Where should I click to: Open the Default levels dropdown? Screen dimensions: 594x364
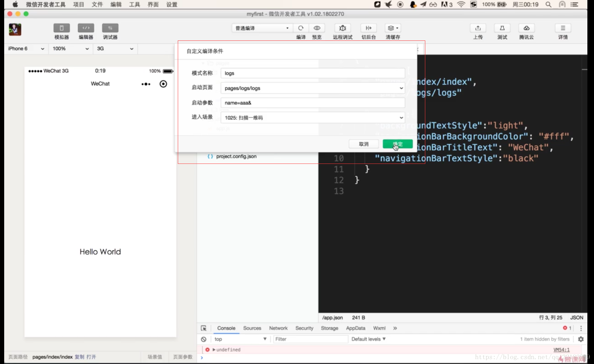368,339
